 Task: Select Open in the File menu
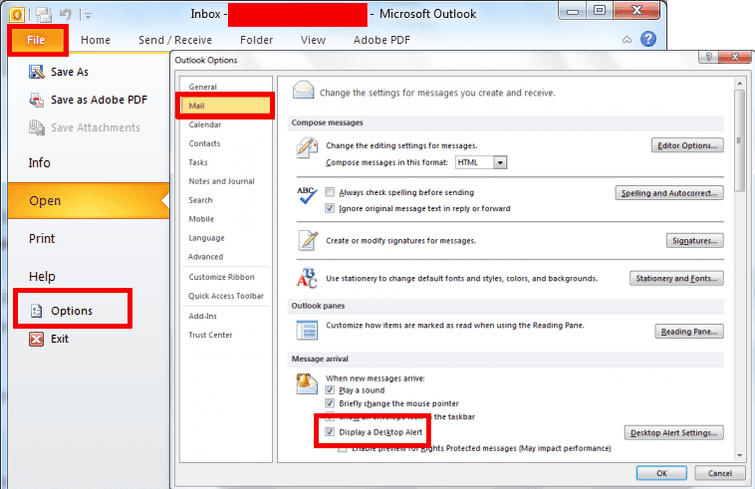[88, 201]
